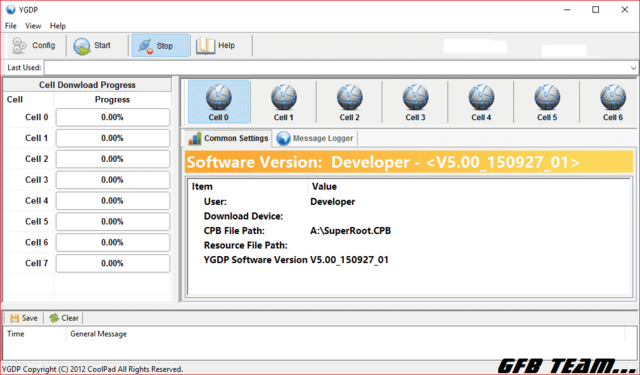Select the Cell 6 globe icon
640x375 pixels.
(x=612, y=102)
